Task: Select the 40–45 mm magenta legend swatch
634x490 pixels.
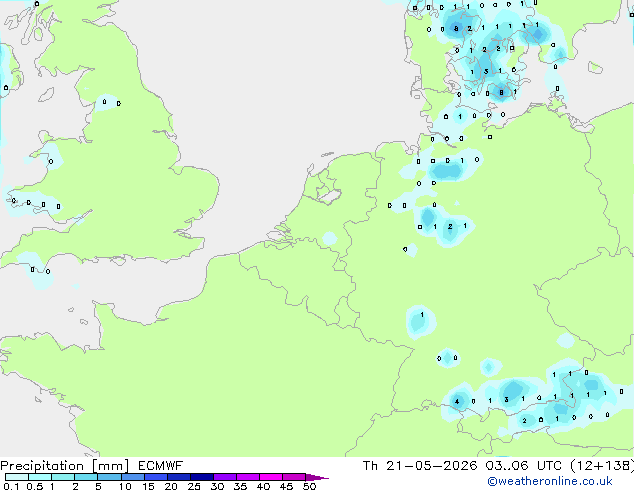Action: [x=271, y=477]
